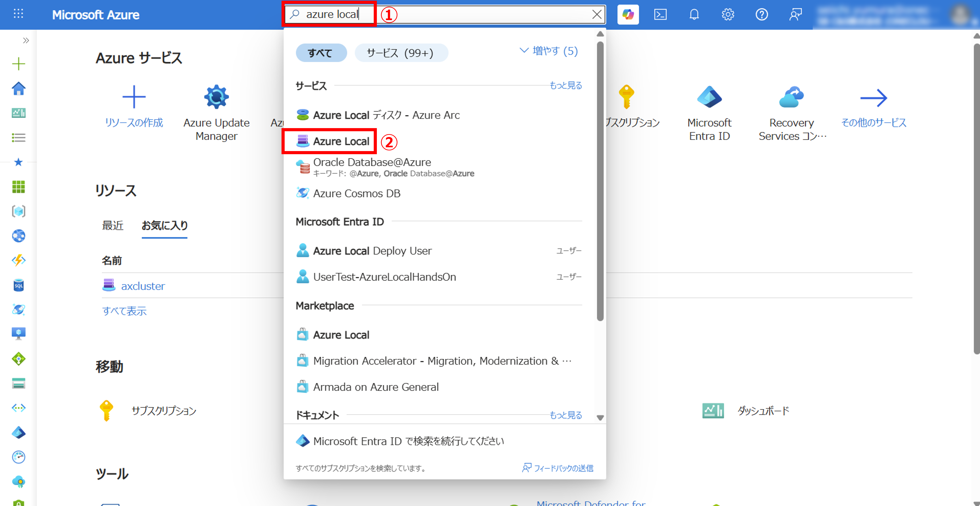Select UserTest-AzureLocalHandsOn user result
Viewport: 980px width, 506px height.
tap(439, 277)
